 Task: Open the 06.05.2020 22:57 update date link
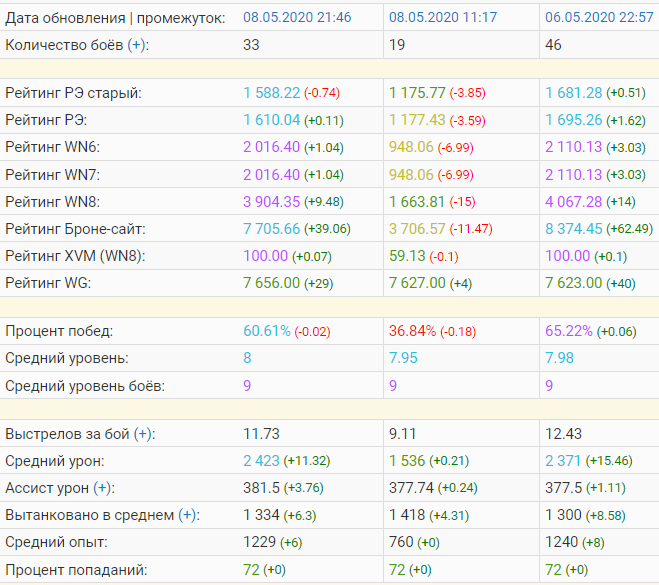point(600,18)
